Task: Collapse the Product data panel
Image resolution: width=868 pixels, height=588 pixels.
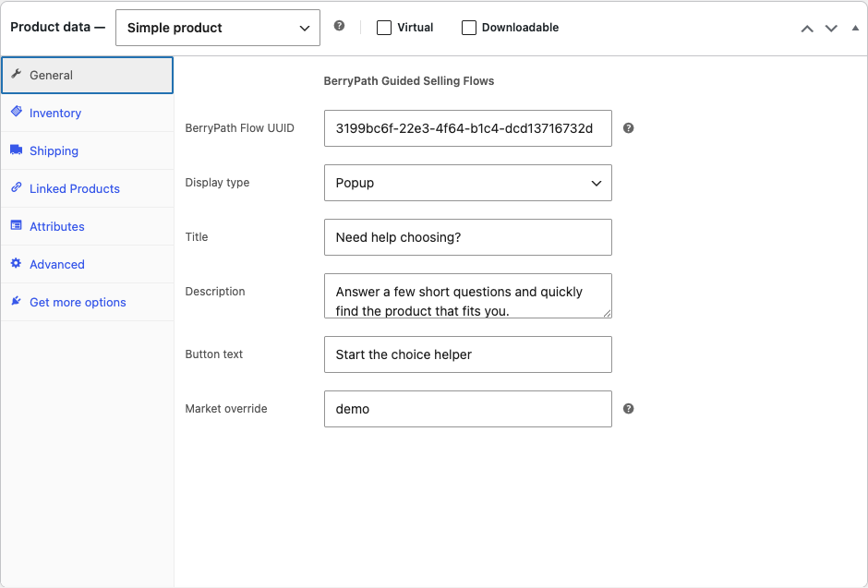Action: click(x=855, y=28)
